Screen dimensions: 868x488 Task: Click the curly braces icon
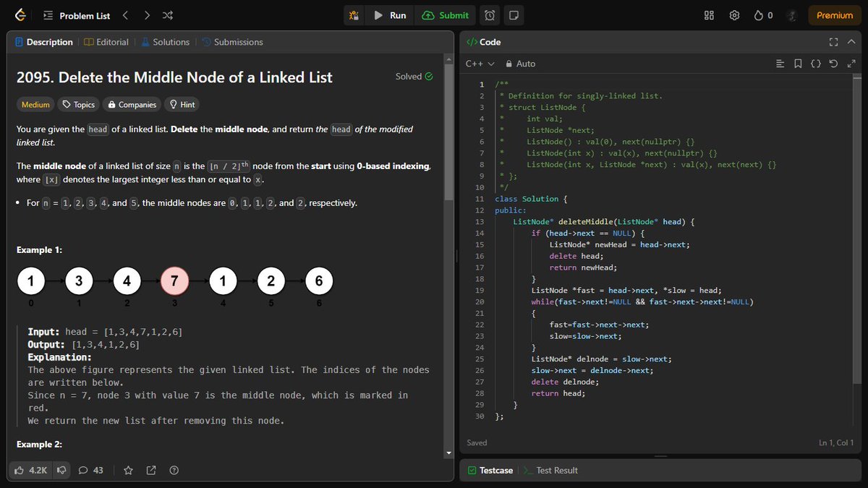815,64
